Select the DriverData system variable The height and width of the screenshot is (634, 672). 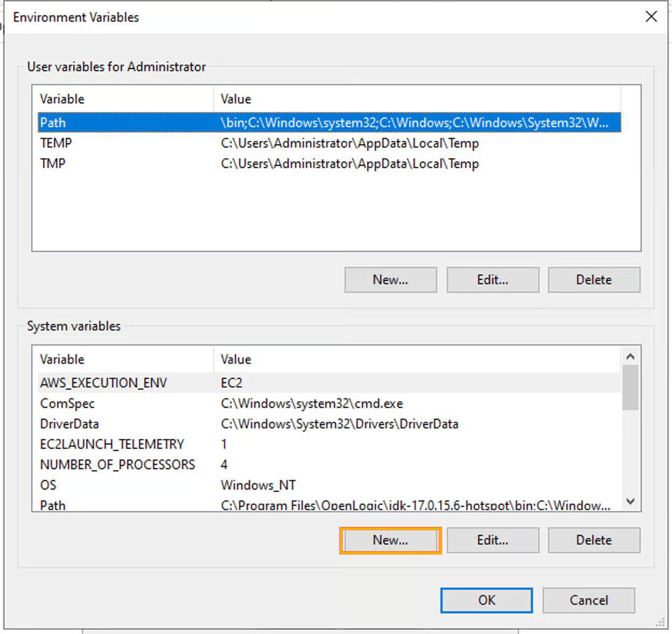pos(69,424)
